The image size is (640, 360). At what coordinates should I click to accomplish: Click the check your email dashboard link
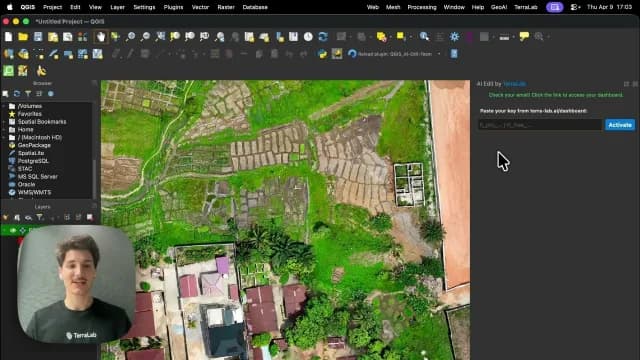pos(556,95)
